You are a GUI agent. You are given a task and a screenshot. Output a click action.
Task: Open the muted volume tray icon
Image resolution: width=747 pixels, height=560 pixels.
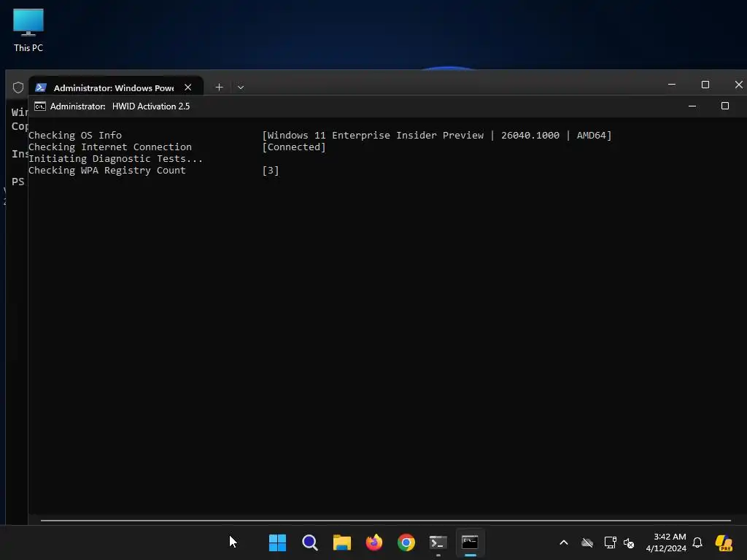(629, 542)
